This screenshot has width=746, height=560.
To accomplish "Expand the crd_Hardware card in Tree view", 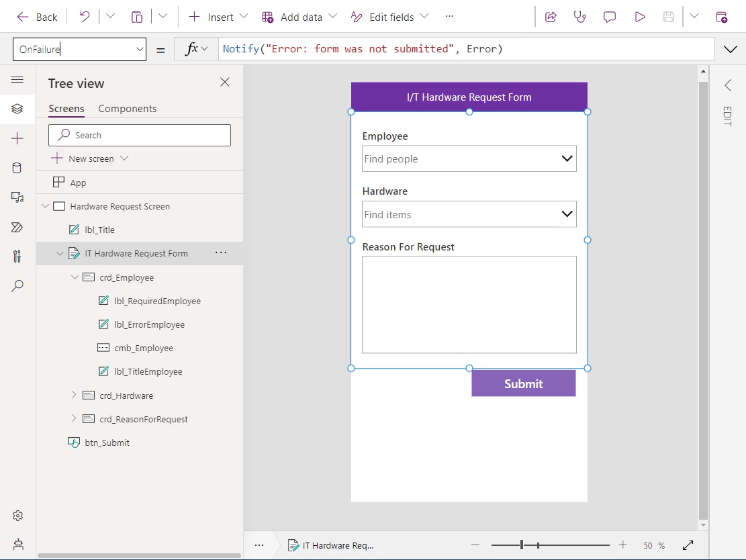I will tap(76, 395).
